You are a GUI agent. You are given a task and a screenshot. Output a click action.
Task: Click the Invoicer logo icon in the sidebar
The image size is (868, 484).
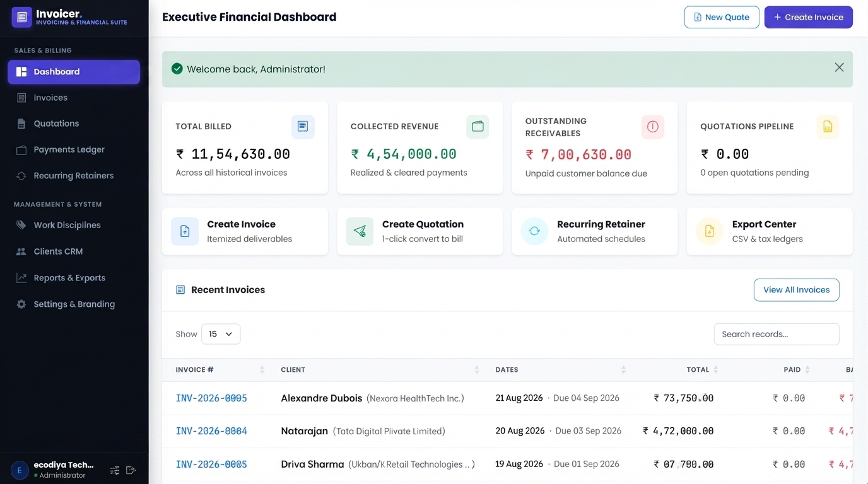(22, 18)
